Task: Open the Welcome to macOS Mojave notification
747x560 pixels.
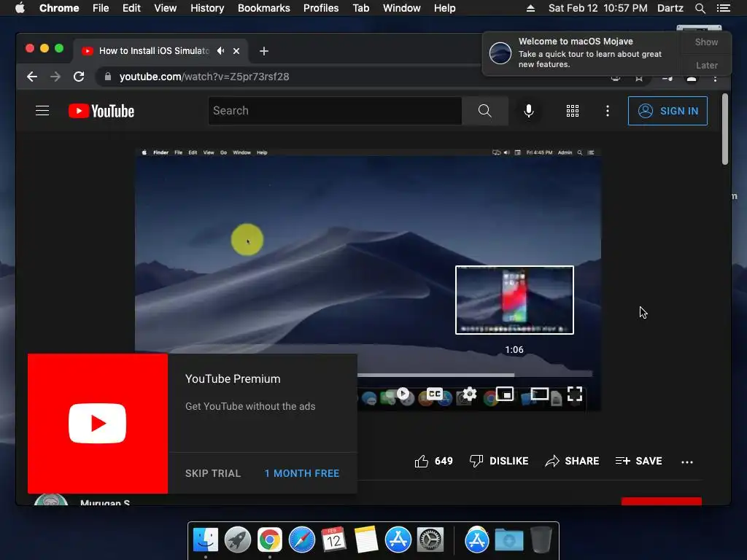Action: (583, 52)
